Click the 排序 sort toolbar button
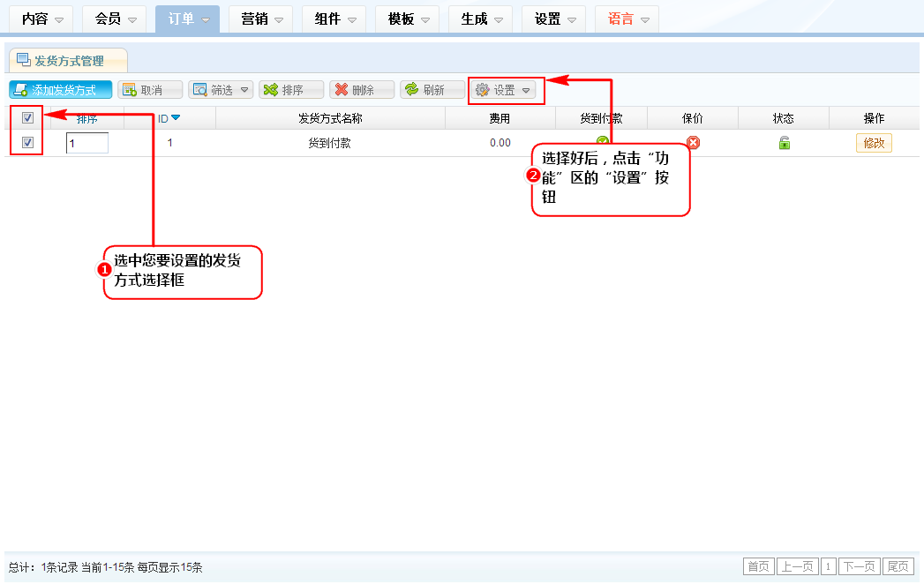924x584 pixels. pos(291,90)
